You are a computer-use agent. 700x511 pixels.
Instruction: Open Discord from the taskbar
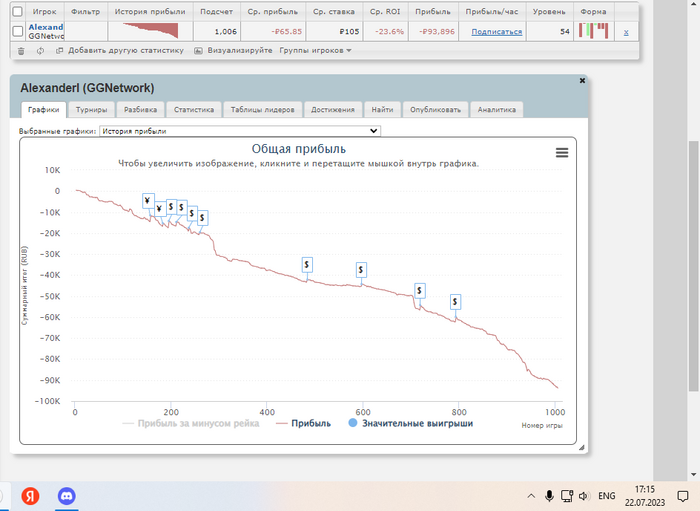[x=67, y=496]
